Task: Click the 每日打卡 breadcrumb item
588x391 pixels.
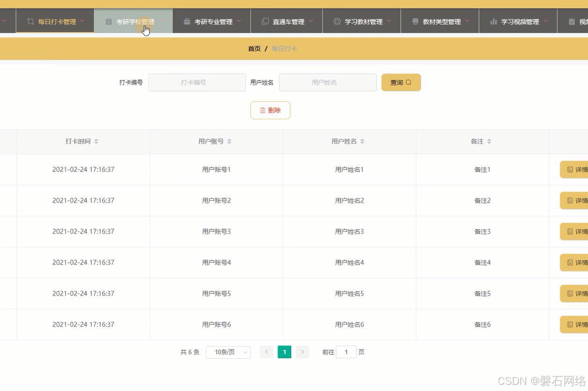Action: (284, 49)
